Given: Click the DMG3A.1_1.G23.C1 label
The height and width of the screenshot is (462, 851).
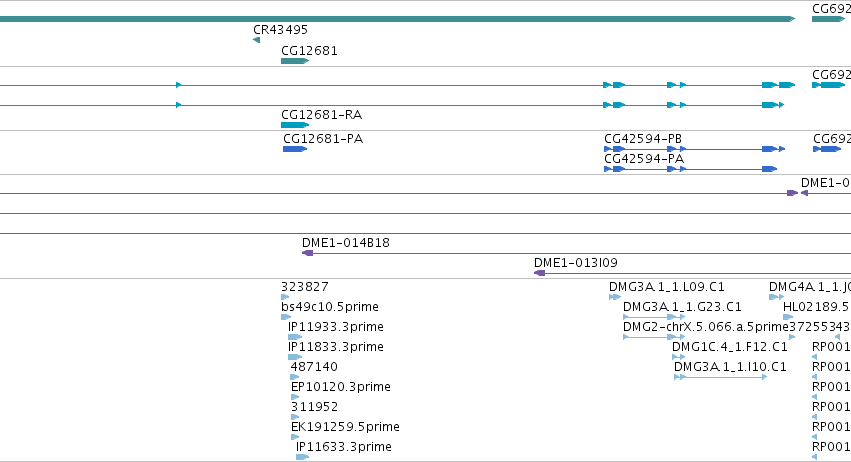Looking at the screenshot, I should click(x=682, y=307).
